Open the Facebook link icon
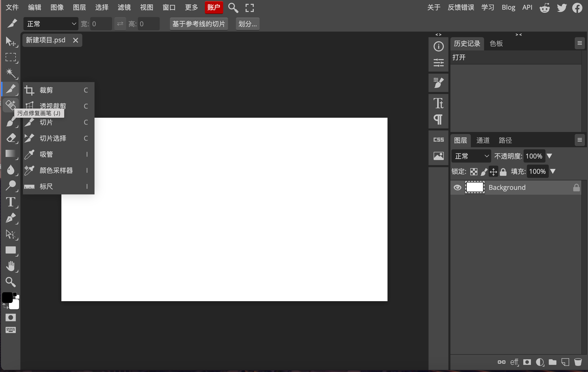 click(577, 8)
